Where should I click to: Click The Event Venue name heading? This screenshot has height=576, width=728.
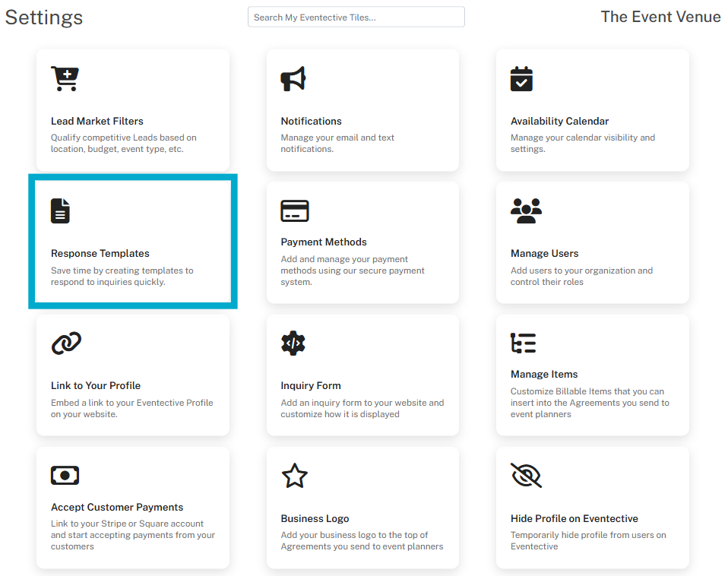coord(660,17)
